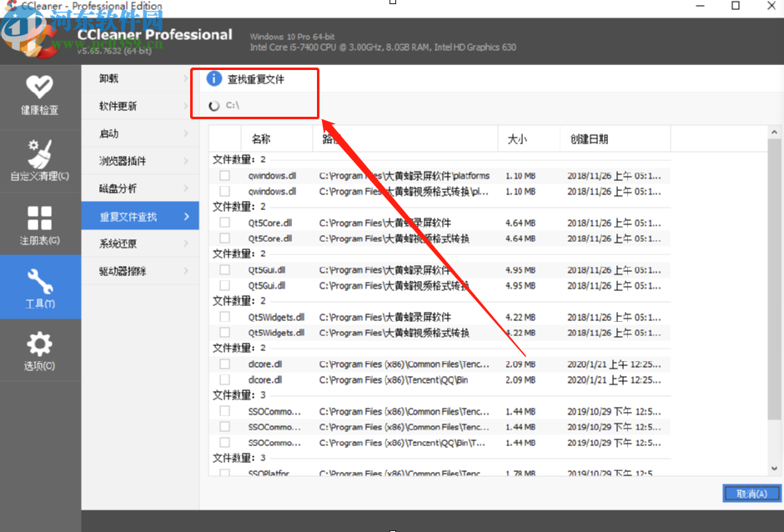Select the Tools wrench icon
The width and height of the screenshot is (784, 532).
pos(39,281)
